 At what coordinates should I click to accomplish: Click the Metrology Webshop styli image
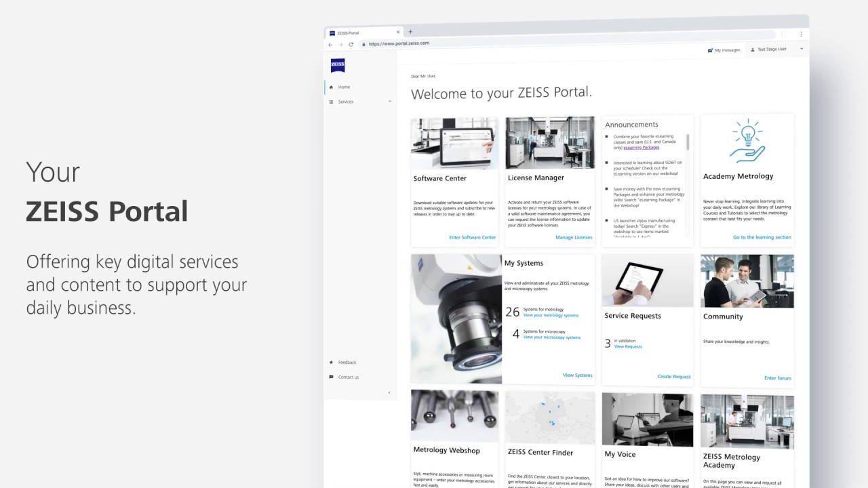point(454,415)
